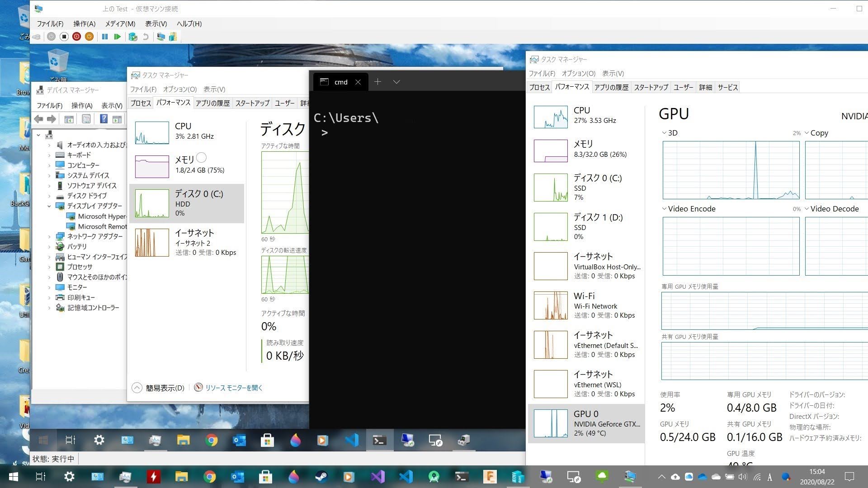The width and height of the screenshot is (868, 488).
Task: Expand ネットワーク アダプター in the device tree
Action: pos(50,236)
